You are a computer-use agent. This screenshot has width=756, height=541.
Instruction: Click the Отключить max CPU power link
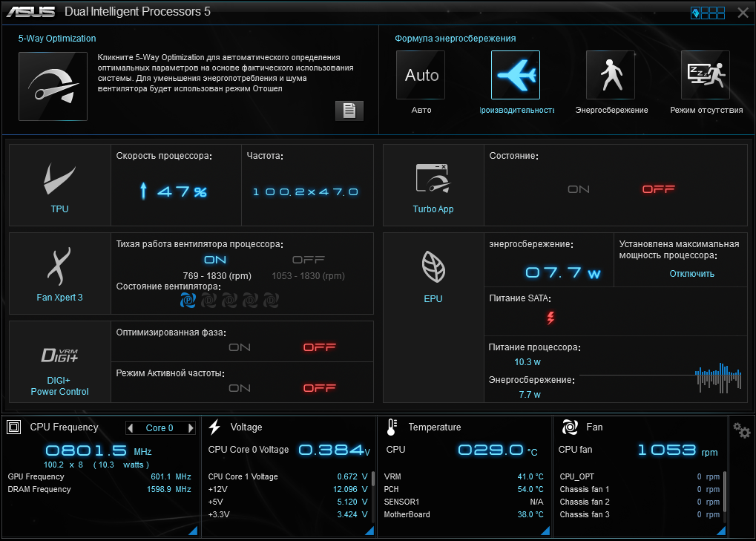tap(691, 274)
